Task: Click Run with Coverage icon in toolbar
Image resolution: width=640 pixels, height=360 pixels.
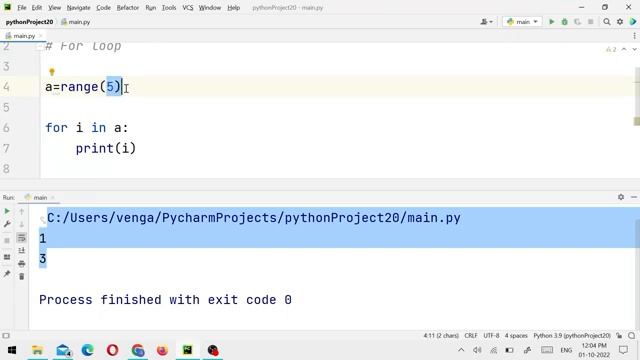Action: coord(577,22)
